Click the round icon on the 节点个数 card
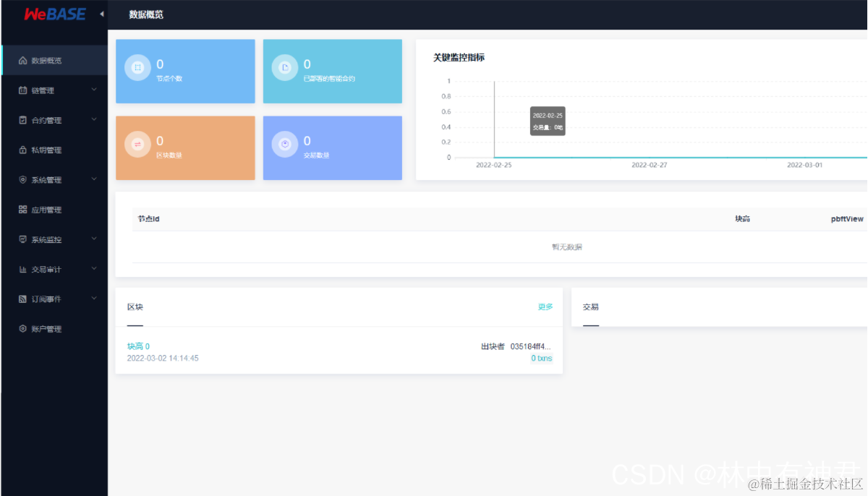Viewport: 868px width, 496px height. tap(137, 67)
